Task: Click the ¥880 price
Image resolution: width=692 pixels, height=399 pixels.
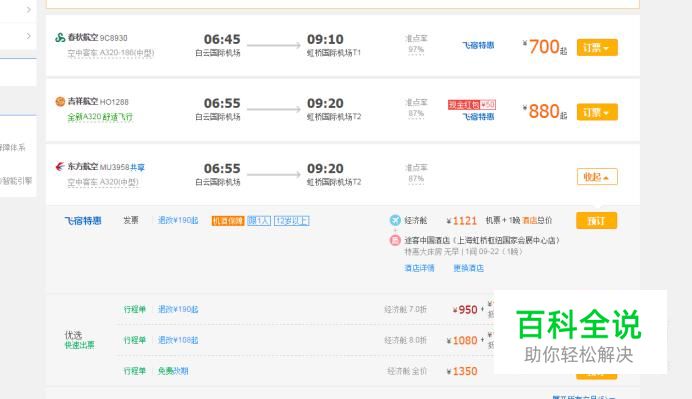Action: click(x=544, y=112)
